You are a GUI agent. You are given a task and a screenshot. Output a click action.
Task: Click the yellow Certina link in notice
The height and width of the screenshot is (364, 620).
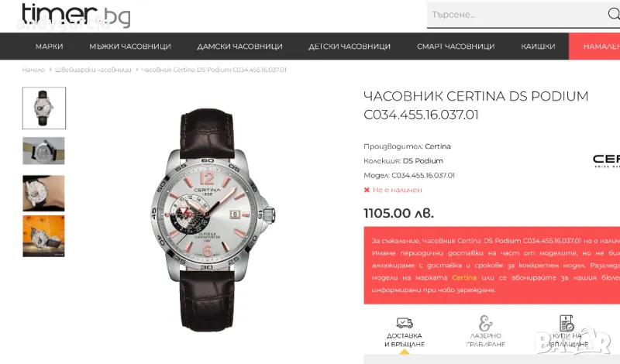(464, 277)
